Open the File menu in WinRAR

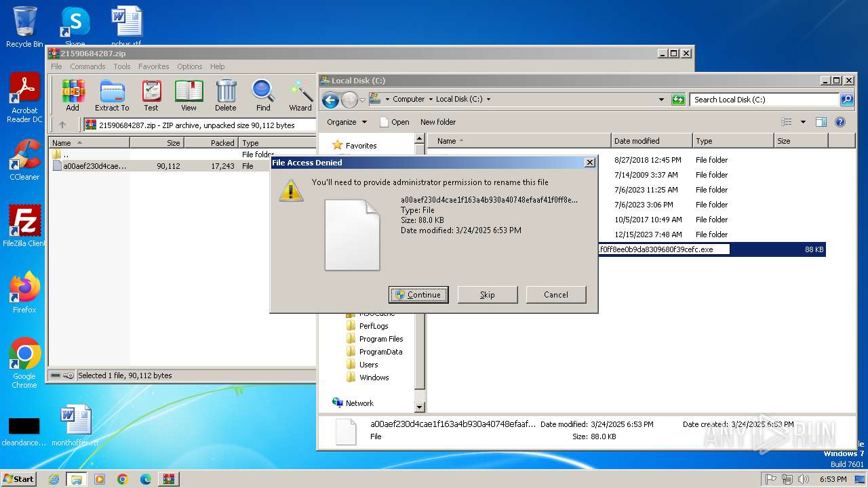point(56,66)
